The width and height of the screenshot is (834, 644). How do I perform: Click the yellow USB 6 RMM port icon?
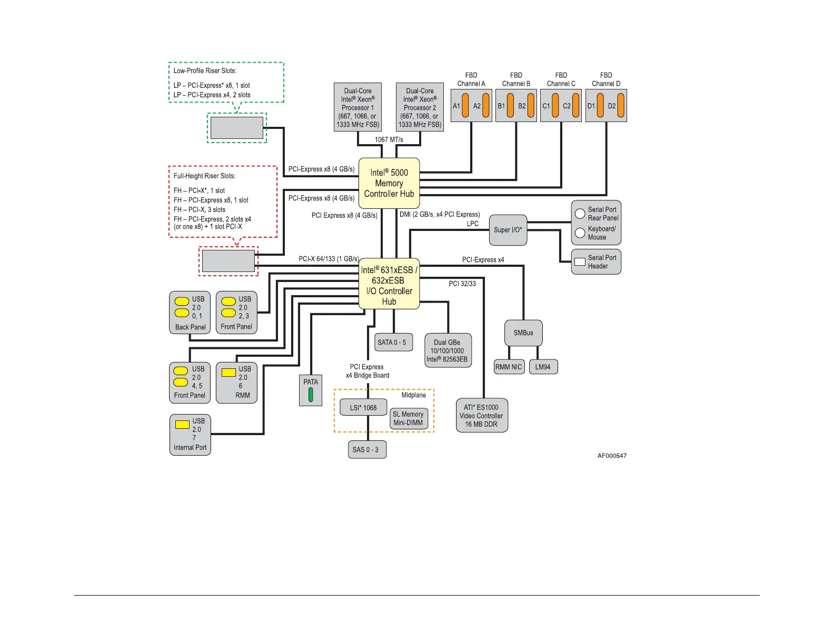pos(229,373)
